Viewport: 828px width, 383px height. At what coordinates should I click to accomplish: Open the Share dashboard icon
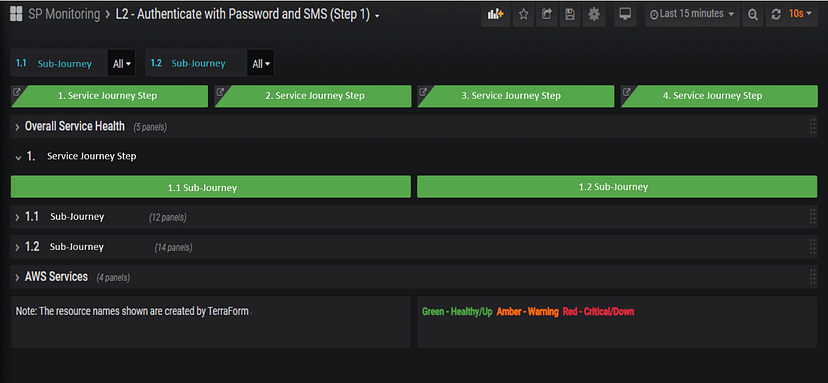547,15
